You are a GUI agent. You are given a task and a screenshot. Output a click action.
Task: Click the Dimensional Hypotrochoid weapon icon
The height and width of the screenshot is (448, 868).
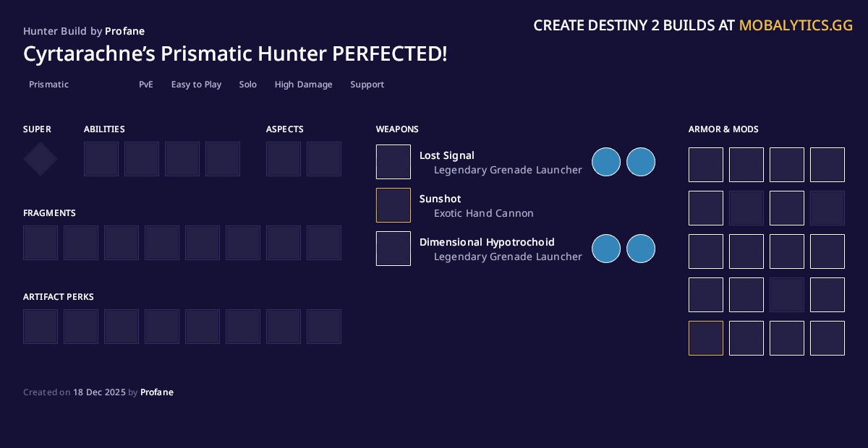click(x=393, y=249)
